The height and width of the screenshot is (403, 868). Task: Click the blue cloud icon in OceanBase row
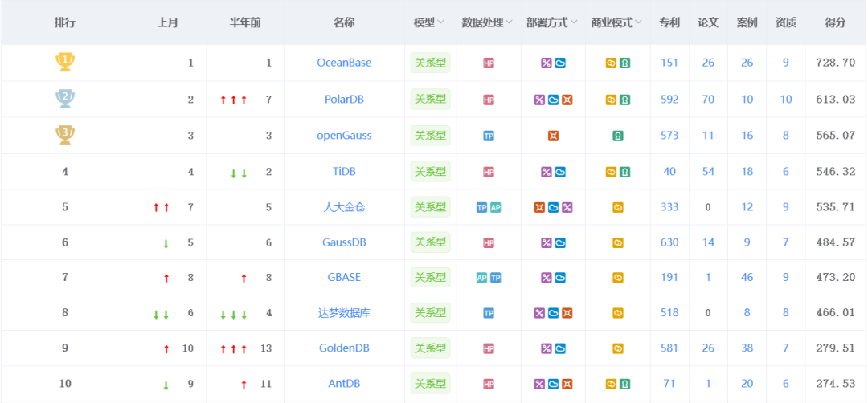tap(560, 63)
